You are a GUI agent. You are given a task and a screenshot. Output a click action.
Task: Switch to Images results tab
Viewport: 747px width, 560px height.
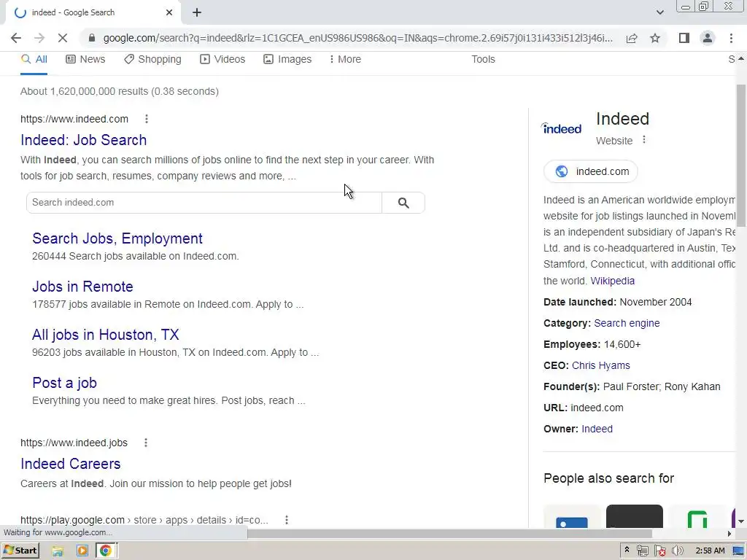coord(287,60)
